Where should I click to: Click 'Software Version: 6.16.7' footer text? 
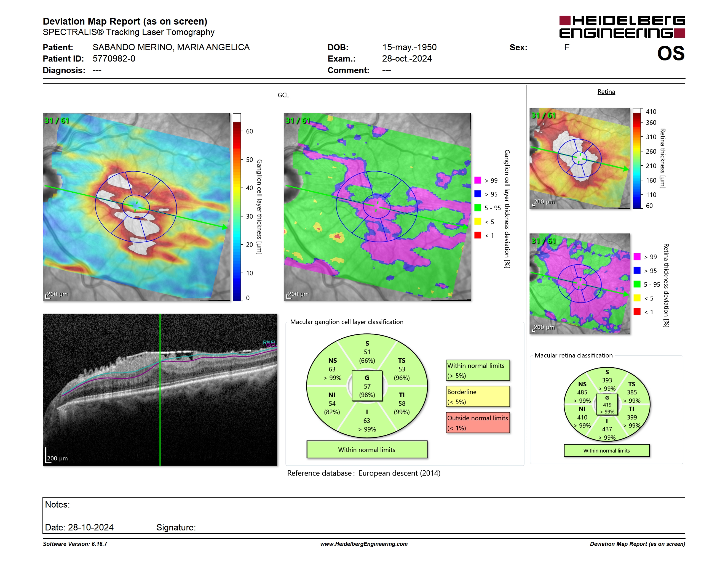click(75, 544)
